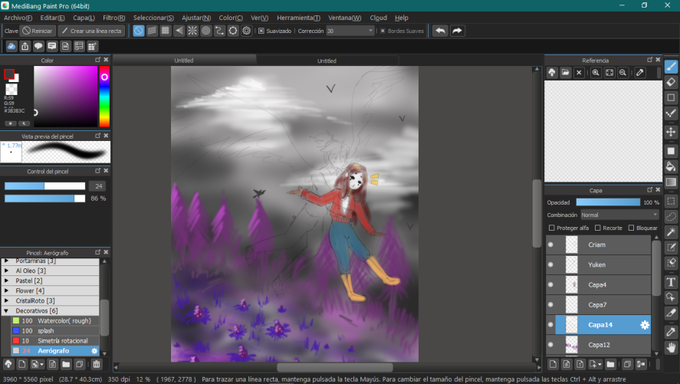The image size is (680, 384).
Task: Click the Reiniciar button
Action: [x=38, y=31]
